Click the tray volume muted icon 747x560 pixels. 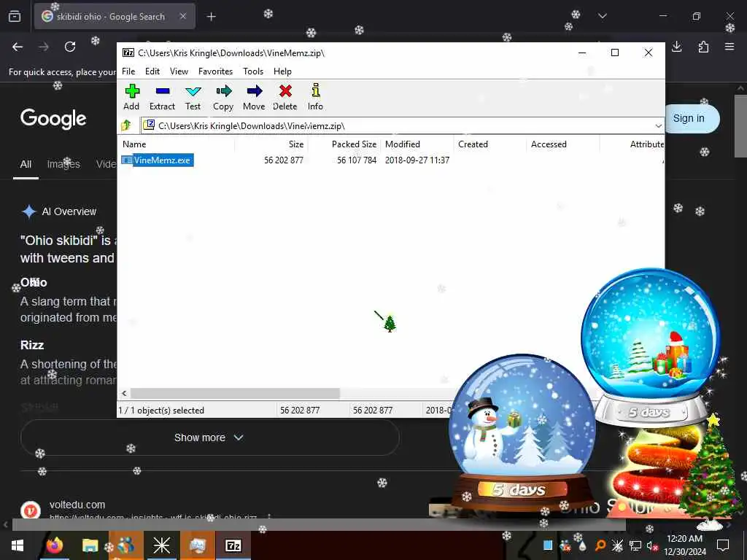click(x=653, y=545)
